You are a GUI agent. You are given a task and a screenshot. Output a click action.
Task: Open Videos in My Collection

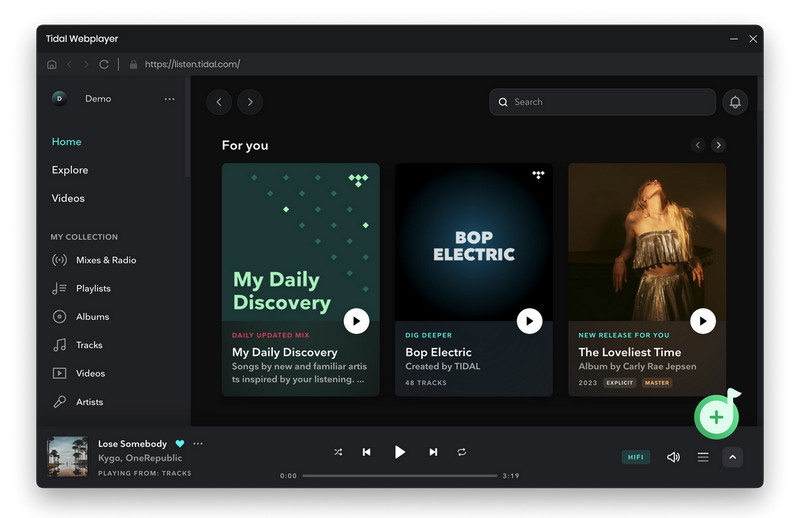90,373
